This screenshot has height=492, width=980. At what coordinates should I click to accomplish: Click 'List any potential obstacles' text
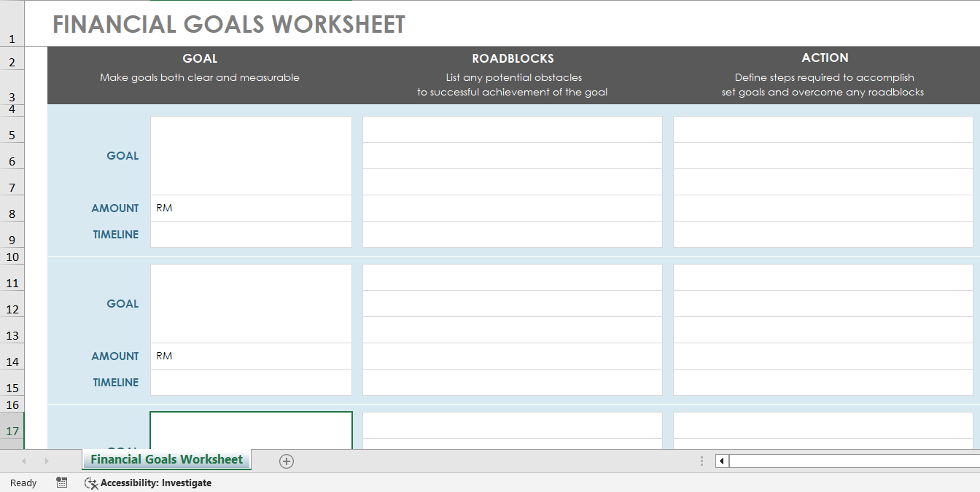click(514, 77)
